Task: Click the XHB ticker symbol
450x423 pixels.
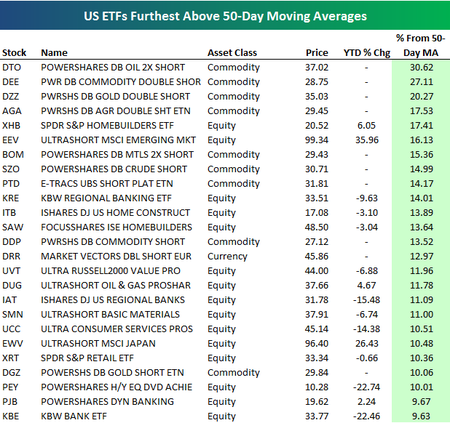Action: point(11,125)
